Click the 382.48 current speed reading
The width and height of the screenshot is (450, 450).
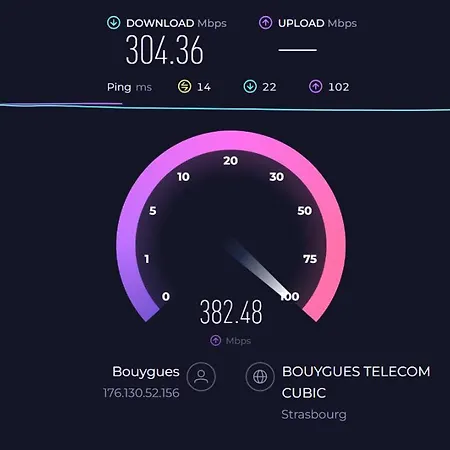click(231, 312)
